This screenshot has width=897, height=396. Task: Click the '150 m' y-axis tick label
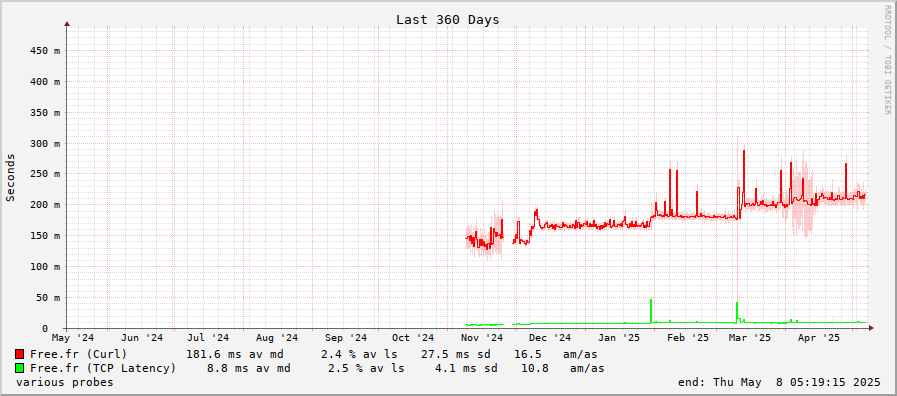(44, 236)
